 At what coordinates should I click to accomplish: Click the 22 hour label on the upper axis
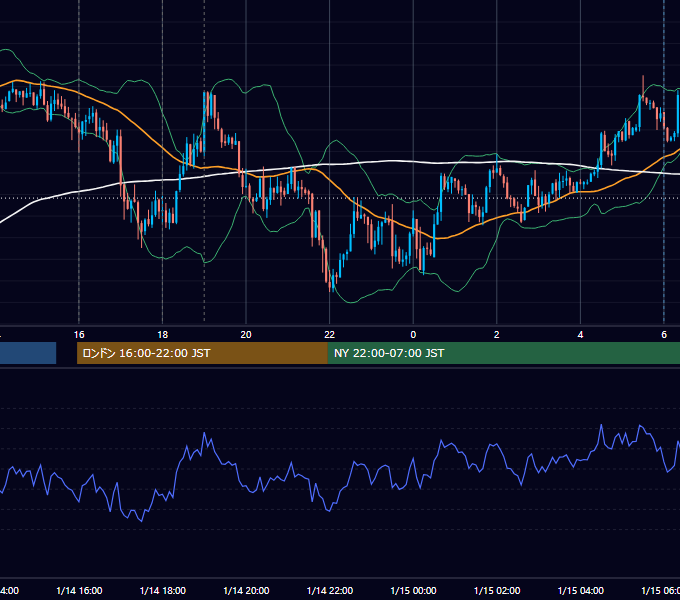point(330,335)
